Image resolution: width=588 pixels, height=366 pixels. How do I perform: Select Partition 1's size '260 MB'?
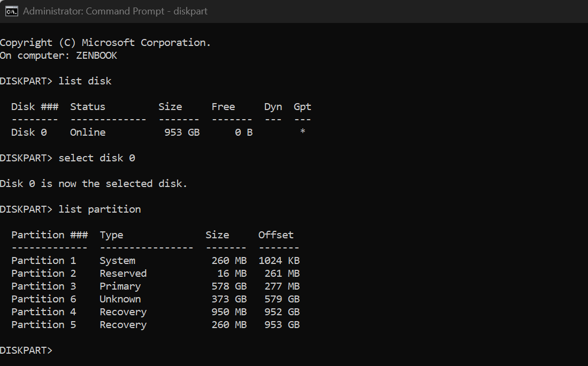pos(229,261)
